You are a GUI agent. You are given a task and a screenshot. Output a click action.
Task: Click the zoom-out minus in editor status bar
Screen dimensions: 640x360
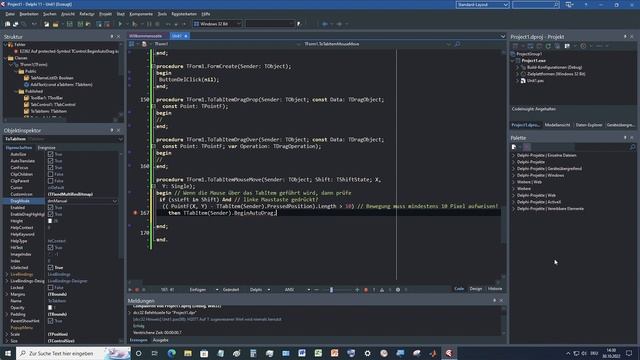pos(316,290)
